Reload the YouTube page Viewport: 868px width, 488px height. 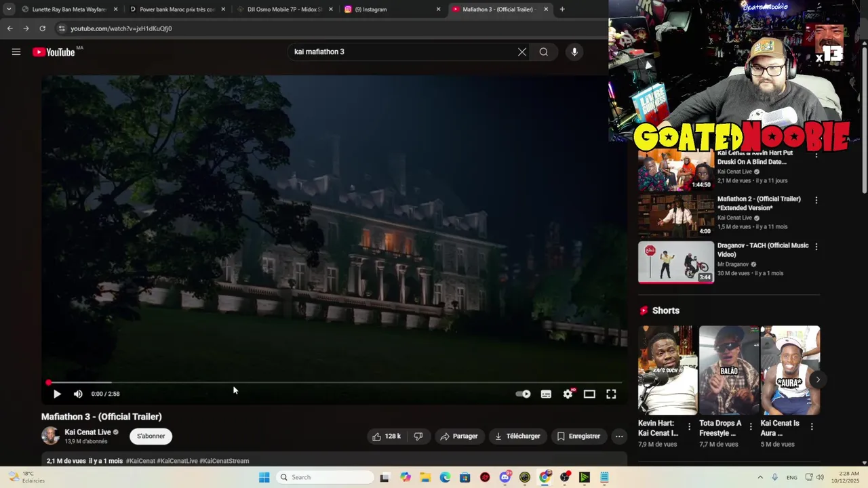42,28
